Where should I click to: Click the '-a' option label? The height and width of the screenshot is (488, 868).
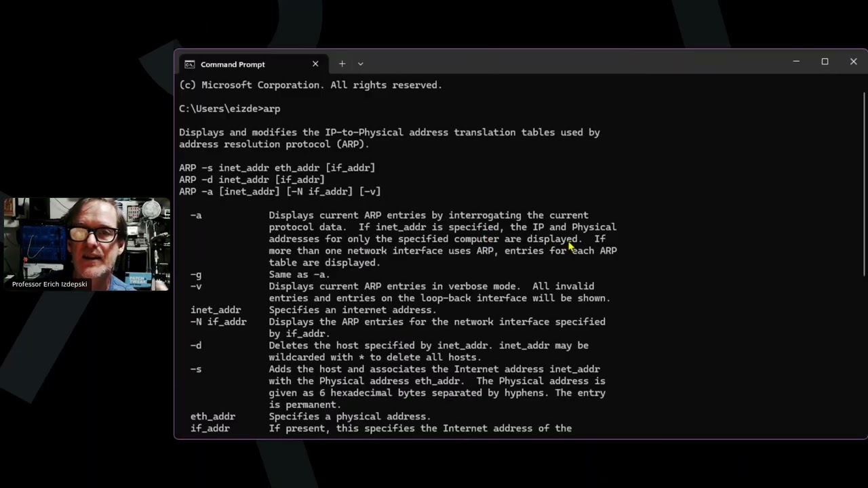(x=196, y=215)
